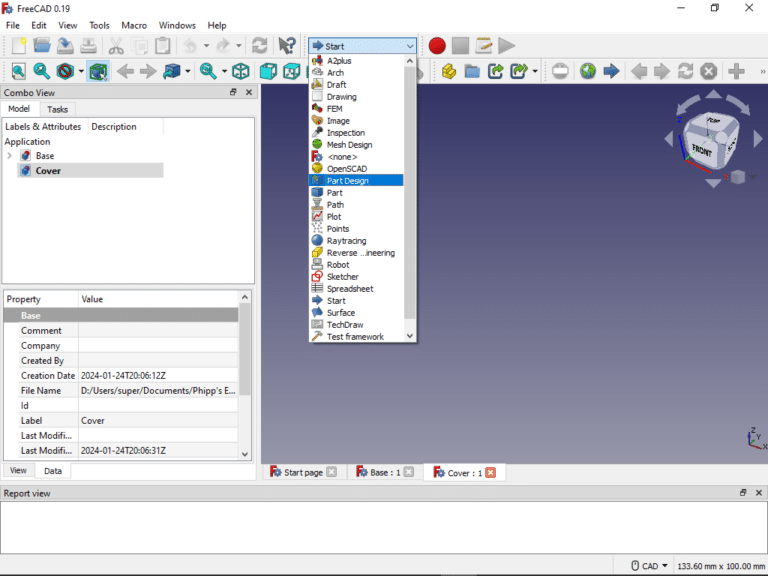This screenshot has width=768, height=576.
Task: Choose TechDraw workbench in the list
Action: tap(356, 325)
